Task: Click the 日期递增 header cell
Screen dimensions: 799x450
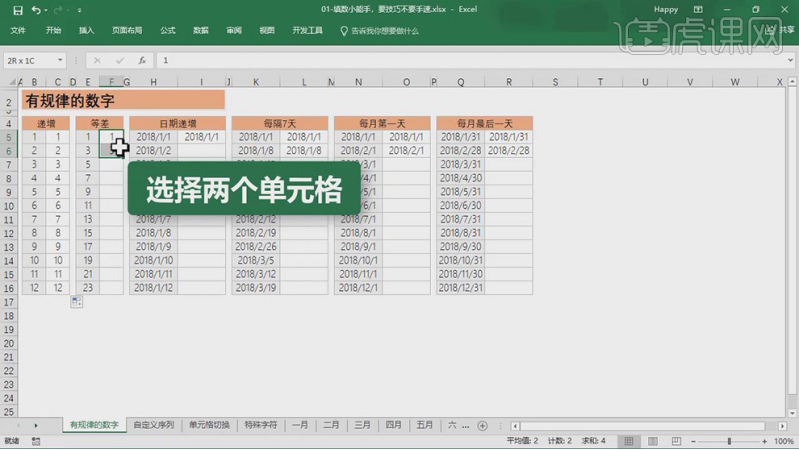Action: [x=177, y=123]
